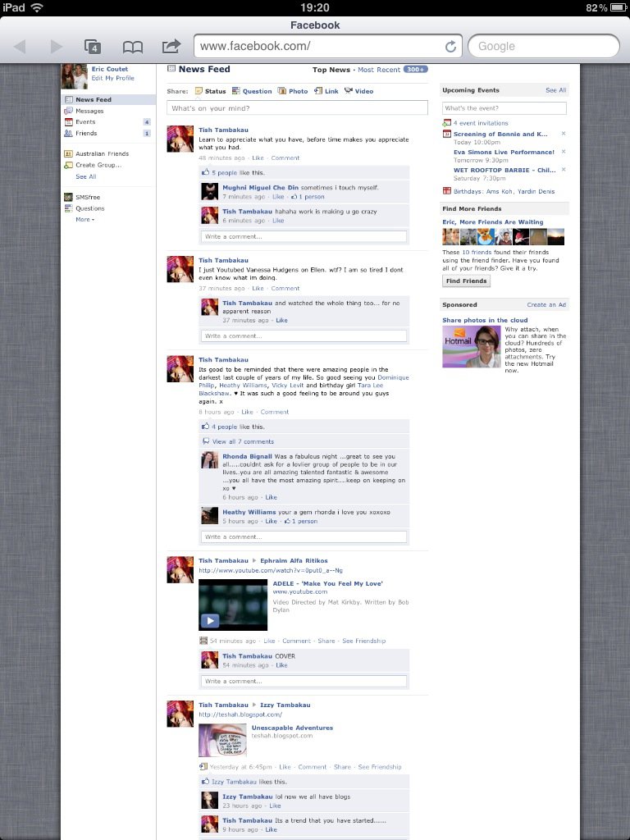Viewport: 630px width, 840px height.
Task: Choose Photo share option
Action: tap(293, 91)
